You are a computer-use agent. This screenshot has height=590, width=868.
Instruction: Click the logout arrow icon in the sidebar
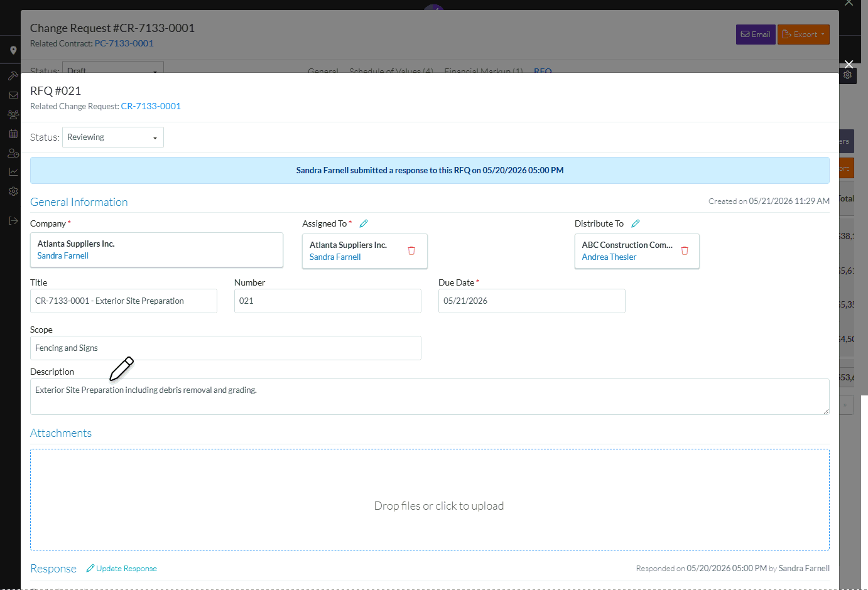[x=13, y=220]
